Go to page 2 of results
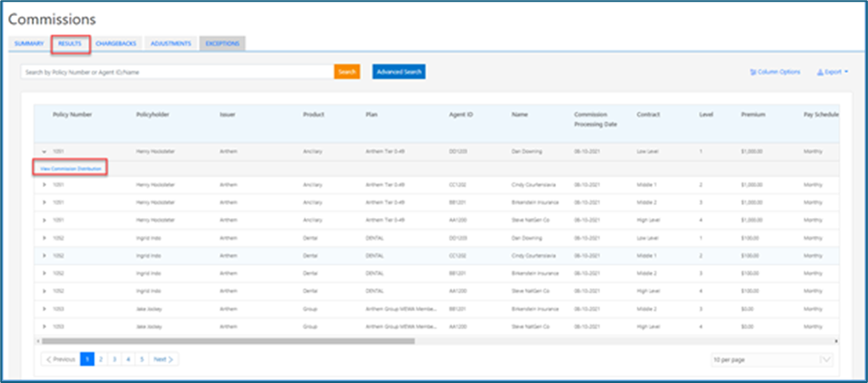Image resolution: width=868 pixels, height=383 pixels. pos(100,359)
